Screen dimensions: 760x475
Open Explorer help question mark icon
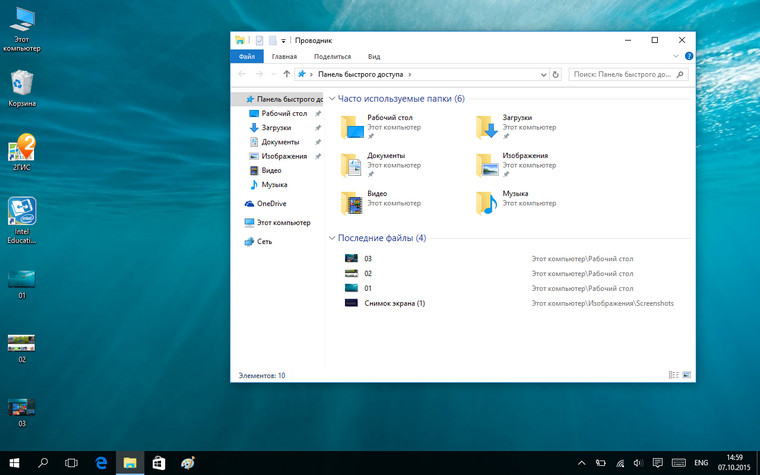coord(689,57)
